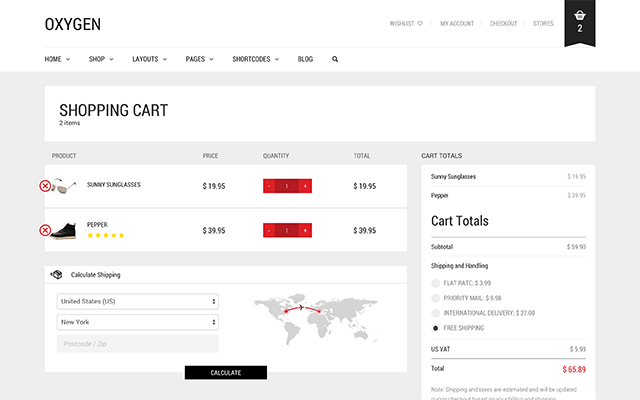Expand the Shortcodes menu
640x400 pixels.
[256, 59]
